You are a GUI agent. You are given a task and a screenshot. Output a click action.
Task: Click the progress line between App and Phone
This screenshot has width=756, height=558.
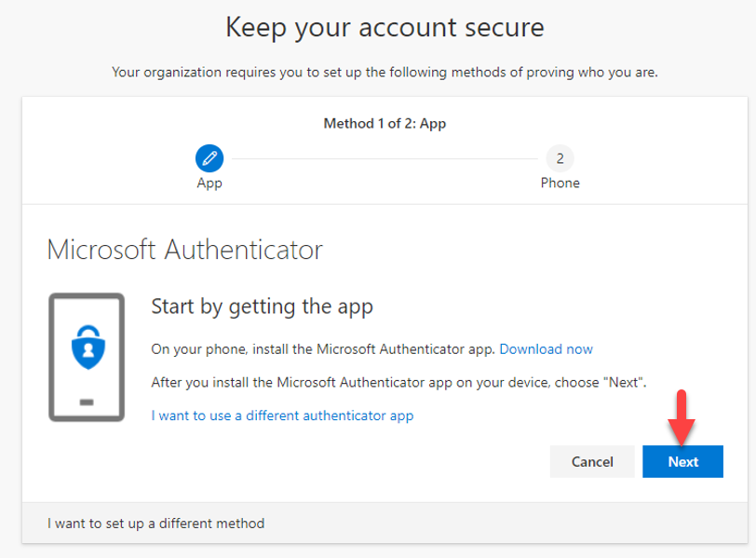(384, 158)
